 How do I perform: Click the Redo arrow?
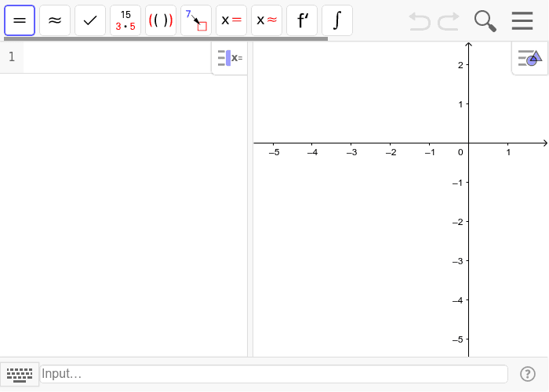(449, 21)
